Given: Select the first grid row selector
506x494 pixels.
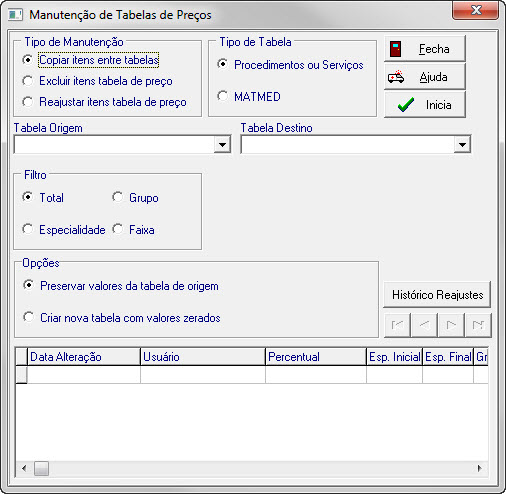Looking at the screenshot, I should click(21, 375).
